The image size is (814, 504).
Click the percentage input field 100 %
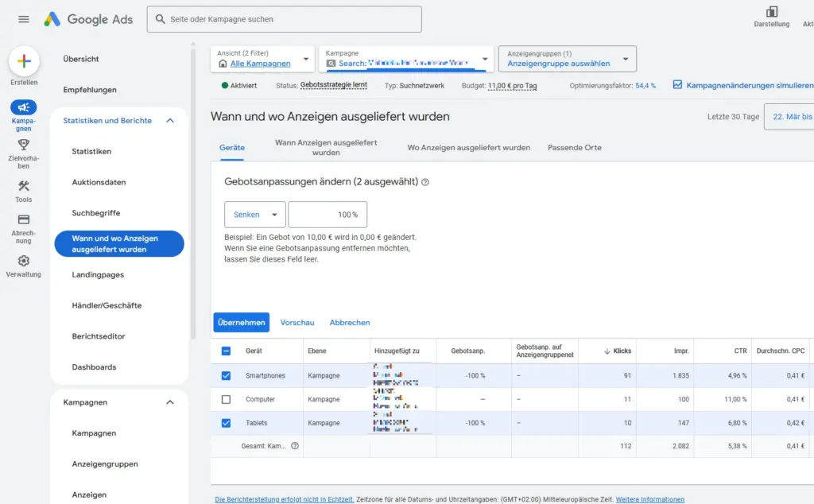pos(328,215)
